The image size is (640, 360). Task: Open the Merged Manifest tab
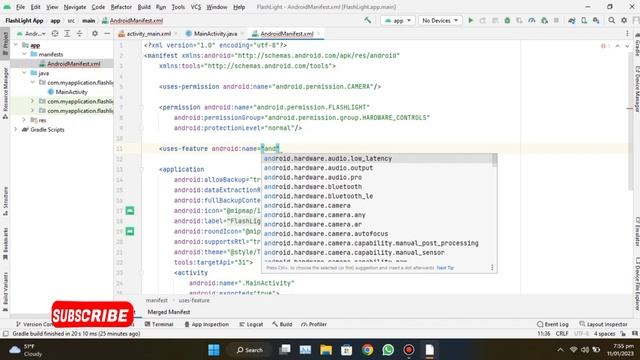point(169,312)
